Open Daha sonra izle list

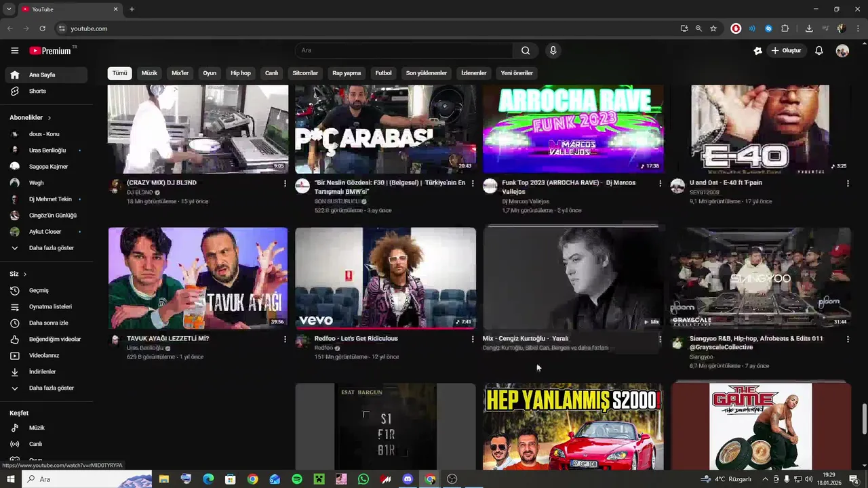point(46,323)
